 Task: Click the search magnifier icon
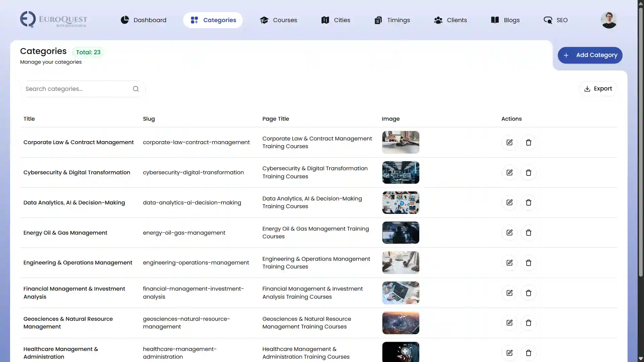pos(136,89)
